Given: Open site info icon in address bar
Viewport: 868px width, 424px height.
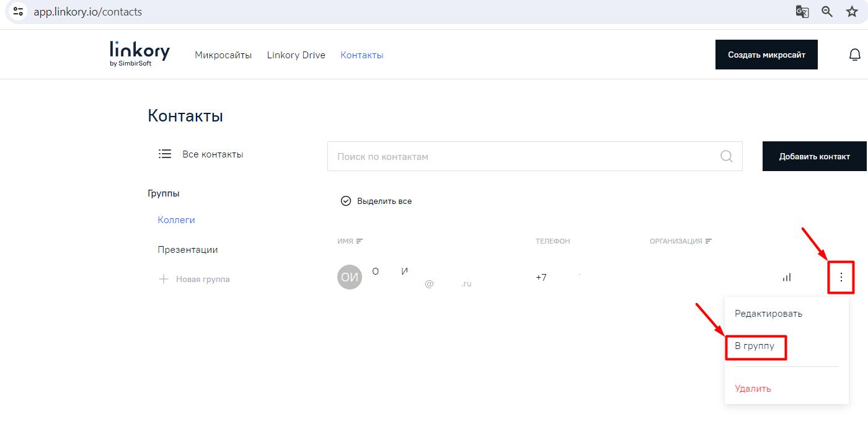Looking at the screenshot, I should 18,12.
